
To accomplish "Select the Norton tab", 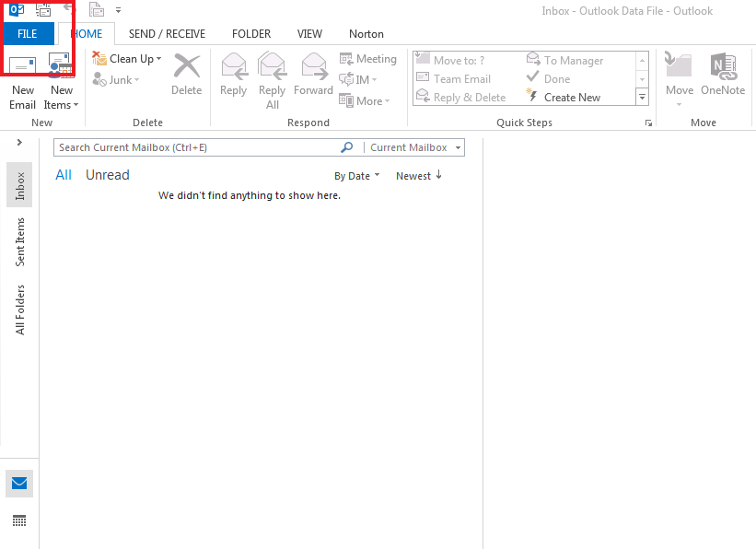I will [x=366, y=34].
